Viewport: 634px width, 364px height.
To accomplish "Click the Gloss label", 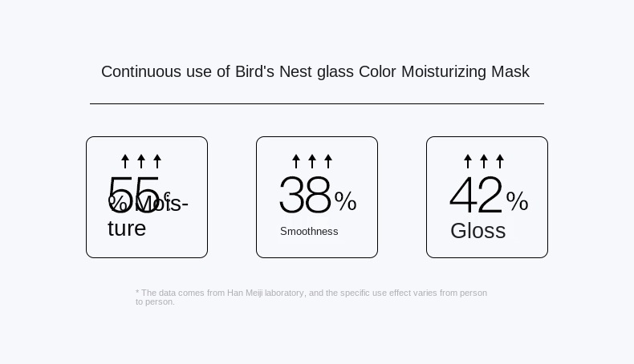I will pos(478,231).
